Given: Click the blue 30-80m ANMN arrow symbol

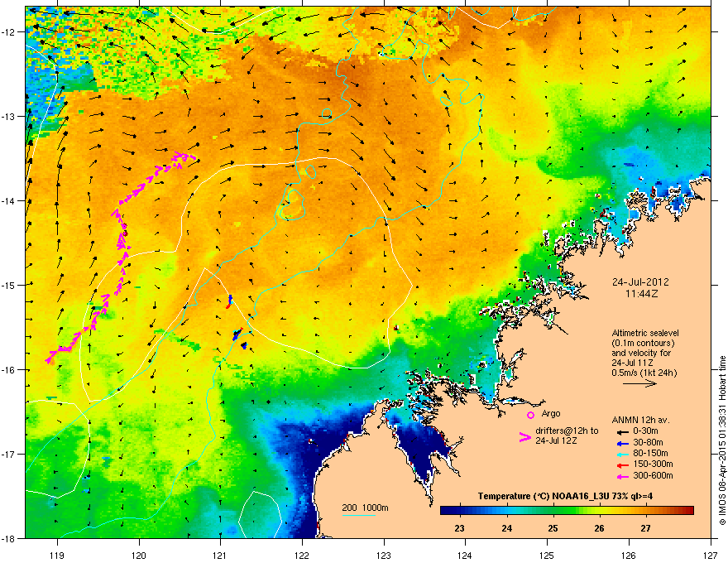Looking at the screenshot, I should click(x=621, y=443).
